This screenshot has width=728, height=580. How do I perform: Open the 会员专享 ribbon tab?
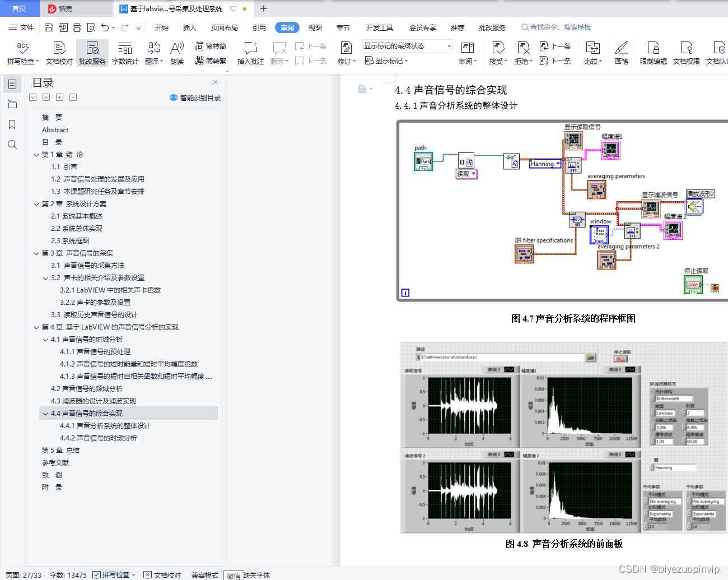click(x=423, y=27)
